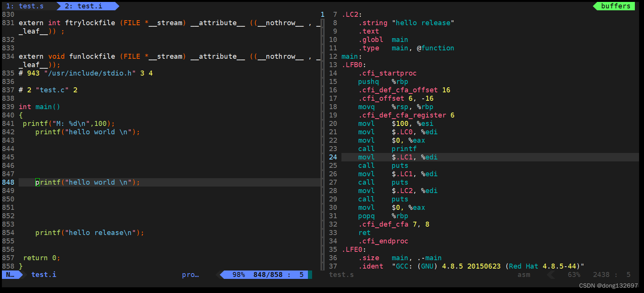Click the .cfi_def_cfa_register 6 line
The width and height of the screenshot is (644, 293).
tap(406, 115)
